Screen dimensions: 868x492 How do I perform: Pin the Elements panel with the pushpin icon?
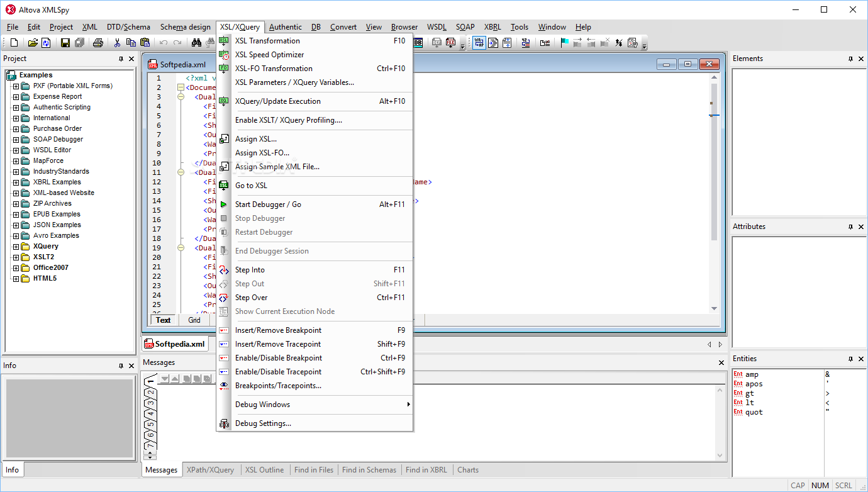coord(850,59)
